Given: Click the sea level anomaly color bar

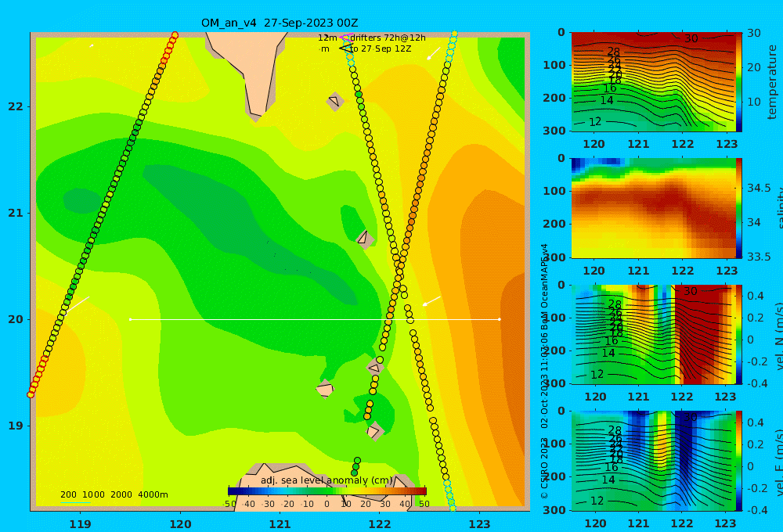Looking at the screenshot, I should coord(327,491).
